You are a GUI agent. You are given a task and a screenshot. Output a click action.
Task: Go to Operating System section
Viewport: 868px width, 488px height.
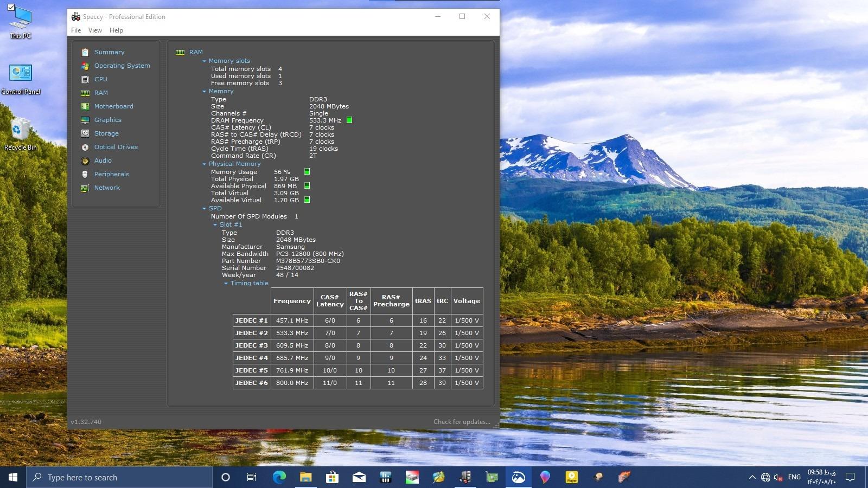122,66
